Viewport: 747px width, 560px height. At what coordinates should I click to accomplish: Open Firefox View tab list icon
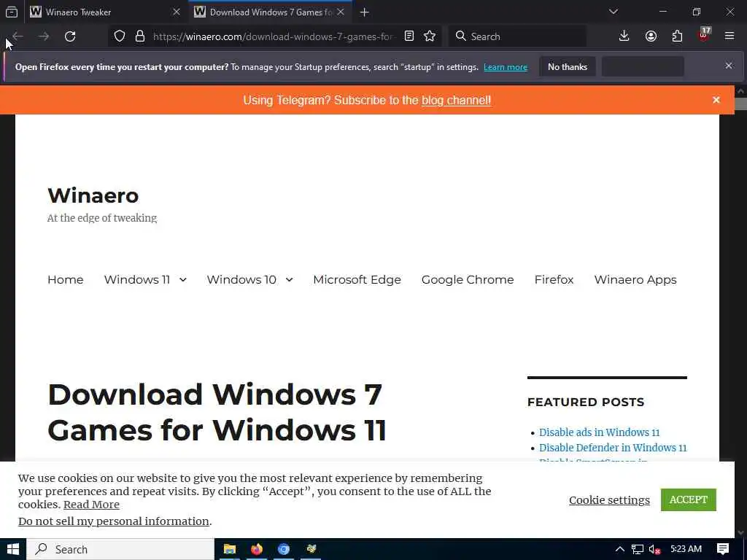[x=12, y=12]
